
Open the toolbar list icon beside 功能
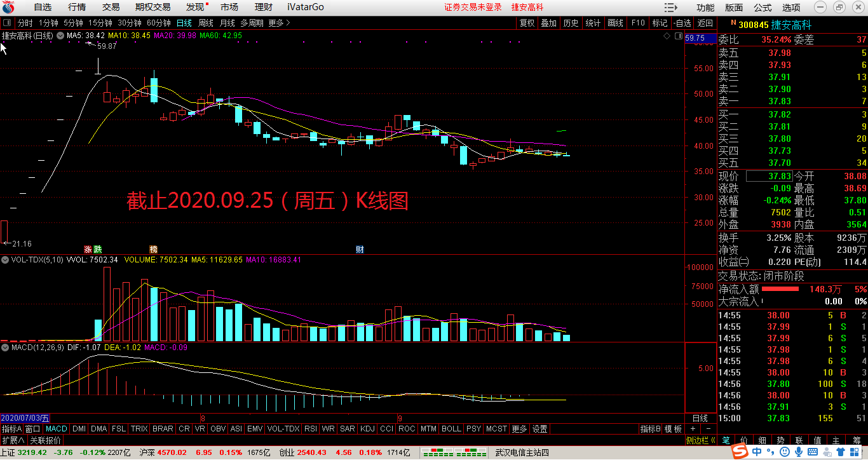pos(671,7)
